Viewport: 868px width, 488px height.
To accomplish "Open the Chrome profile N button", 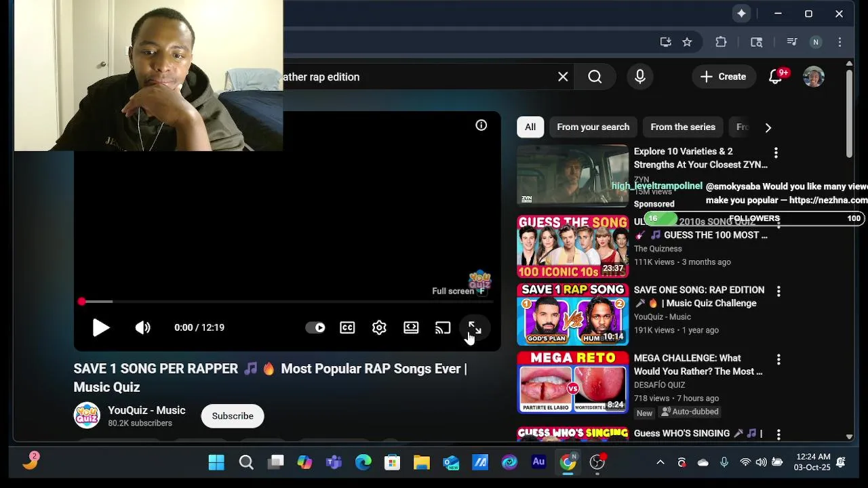I will click(816, 42).
